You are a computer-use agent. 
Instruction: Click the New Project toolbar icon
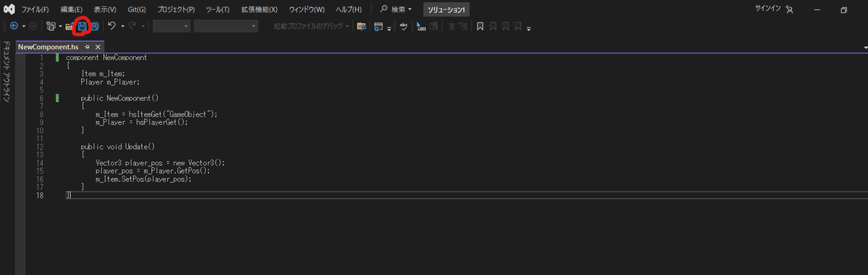pyautogui.click(x=51, y=27)
